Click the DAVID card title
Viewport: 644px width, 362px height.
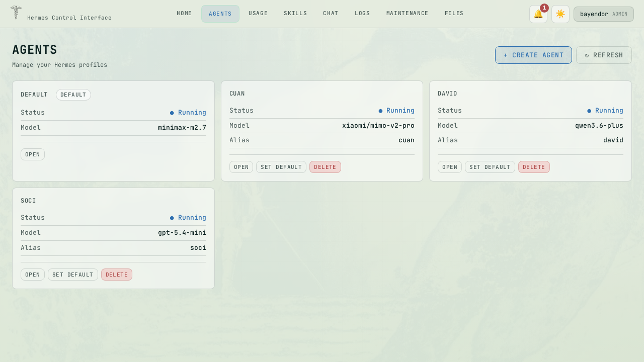pyautogui.click(x=447, y=94)
